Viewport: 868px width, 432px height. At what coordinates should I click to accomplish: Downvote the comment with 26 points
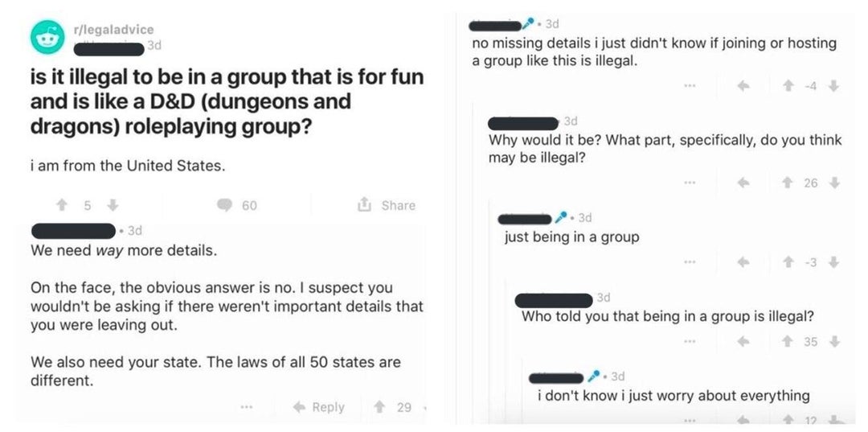point(834,183)
